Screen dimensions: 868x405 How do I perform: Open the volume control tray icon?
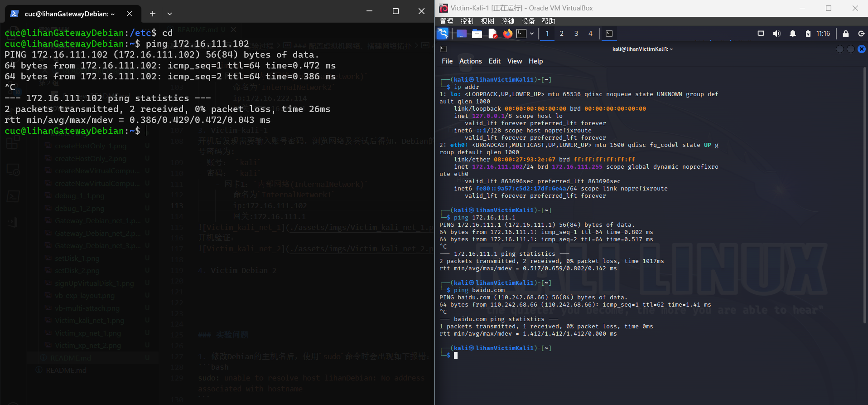(x=776, y=34)
